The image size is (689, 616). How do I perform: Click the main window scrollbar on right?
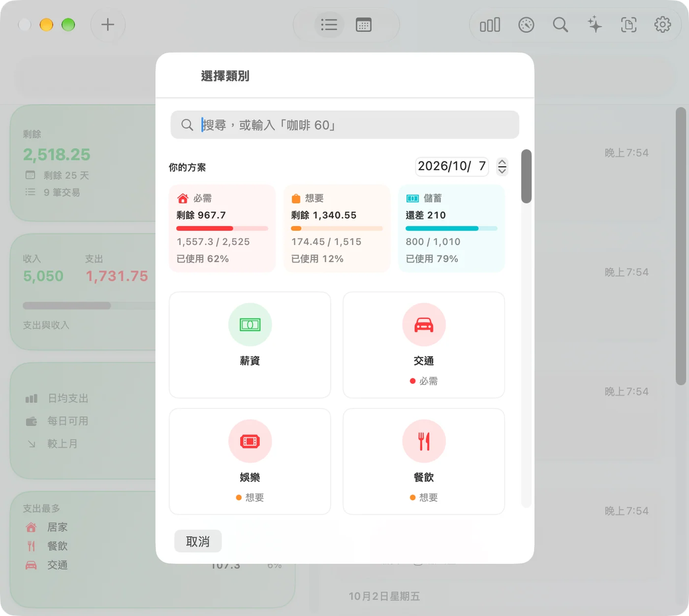(x=681, y=246)
